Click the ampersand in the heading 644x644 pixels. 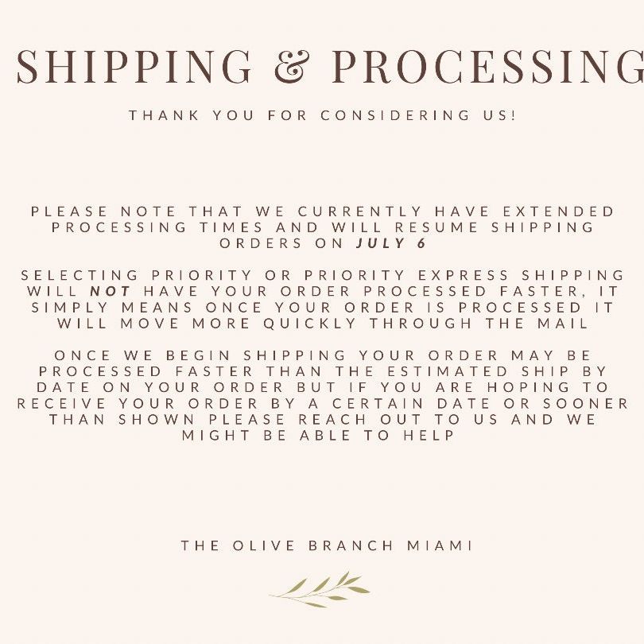(292, 66)
